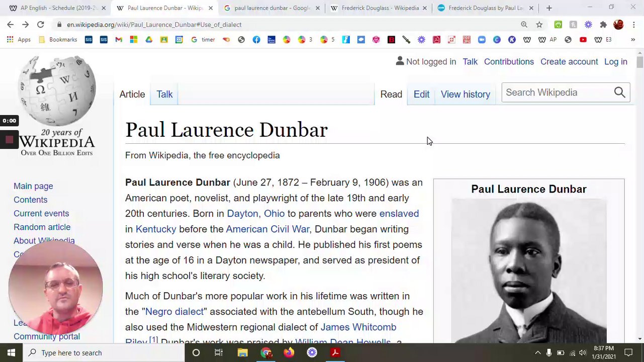Click Create account
Screen dimensions: 644x362
[569, 61]
